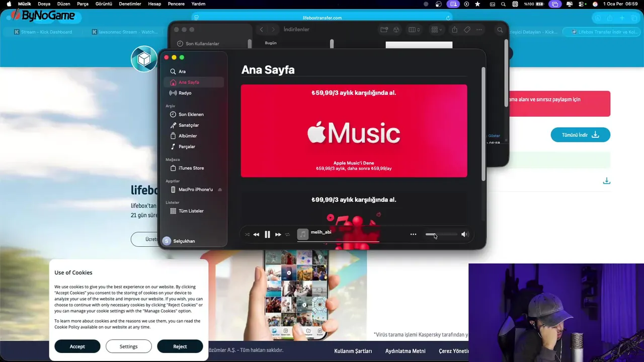
Task: Open the Yardım menu
Action: click(x=198, y=4)
